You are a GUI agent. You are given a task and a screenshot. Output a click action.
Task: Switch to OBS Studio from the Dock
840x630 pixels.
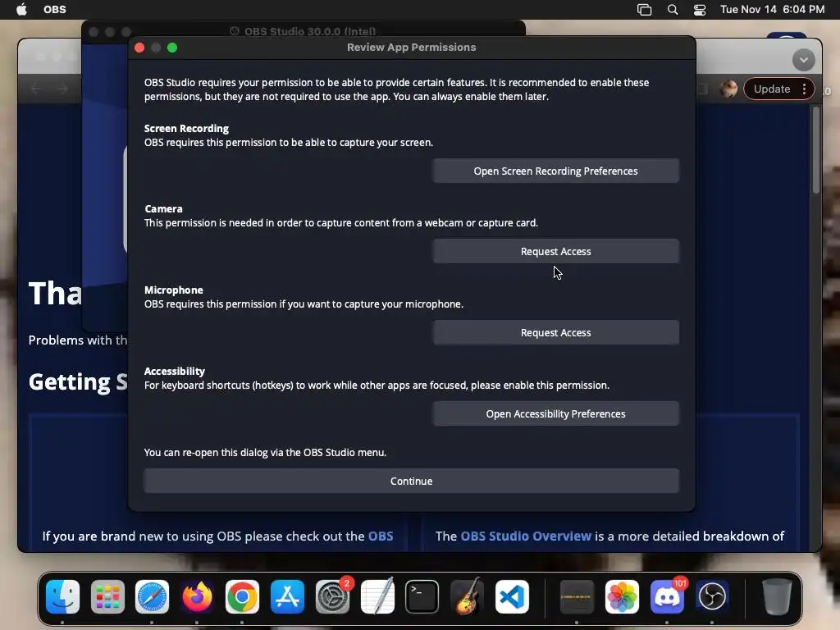[x=712, y=596]
